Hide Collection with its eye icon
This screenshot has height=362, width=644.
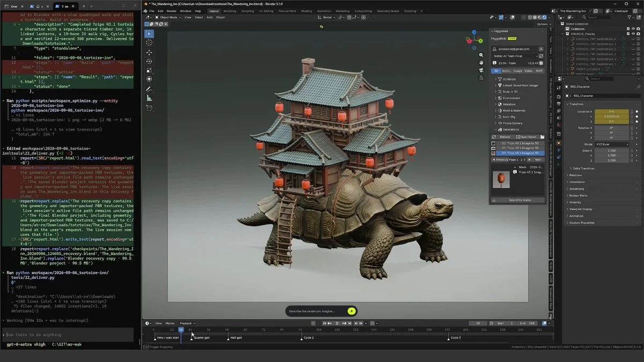[634, 29]
